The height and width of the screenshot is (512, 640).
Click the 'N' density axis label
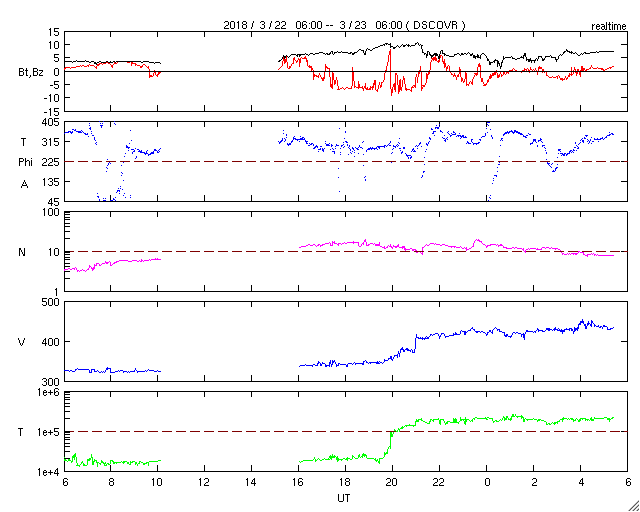(22, 252)
